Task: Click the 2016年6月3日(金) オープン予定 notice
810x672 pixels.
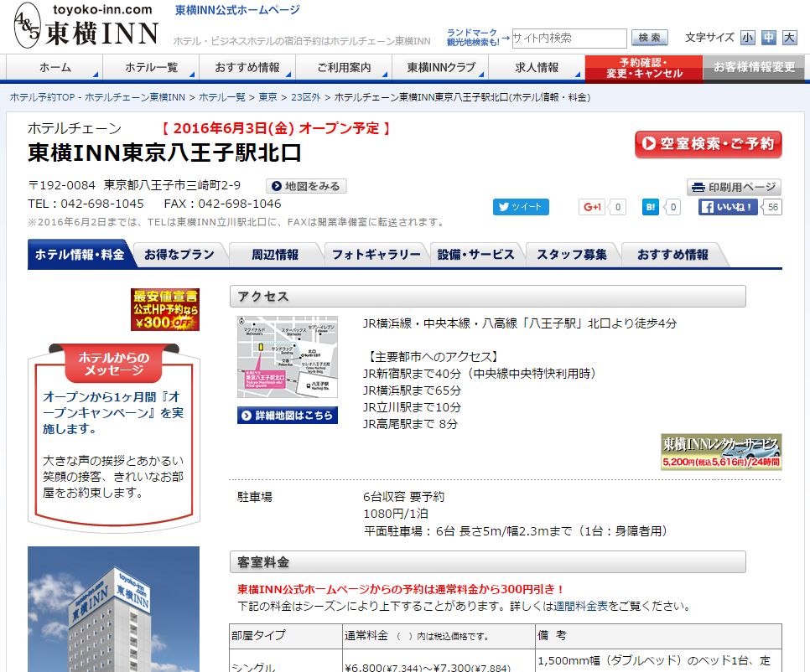Action: tap(277, 128)
